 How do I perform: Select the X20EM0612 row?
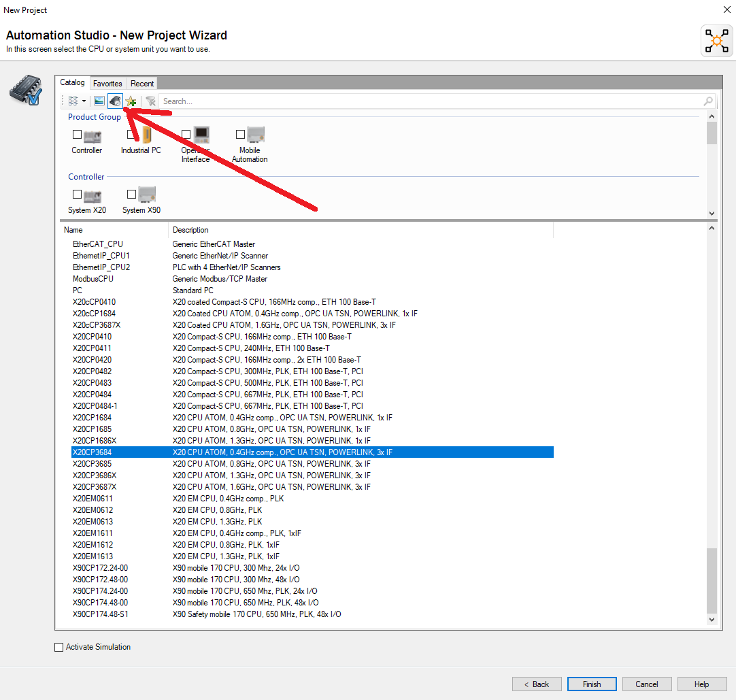(x=313, y=510)
